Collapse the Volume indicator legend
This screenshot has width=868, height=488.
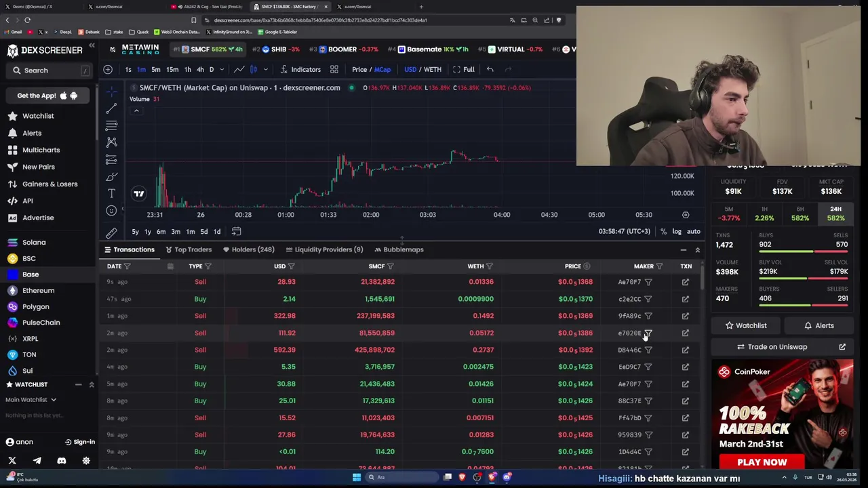click(x=136, y=110)
